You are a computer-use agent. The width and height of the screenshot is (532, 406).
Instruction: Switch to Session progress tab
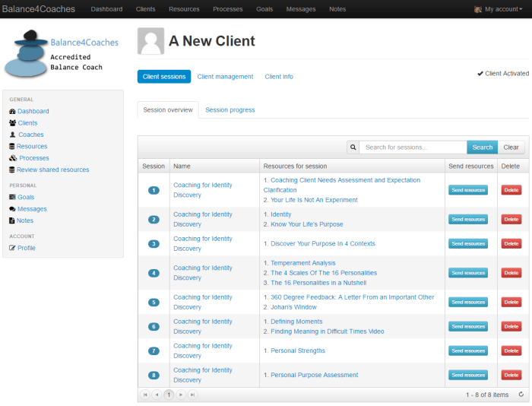[x=230, y=110]
